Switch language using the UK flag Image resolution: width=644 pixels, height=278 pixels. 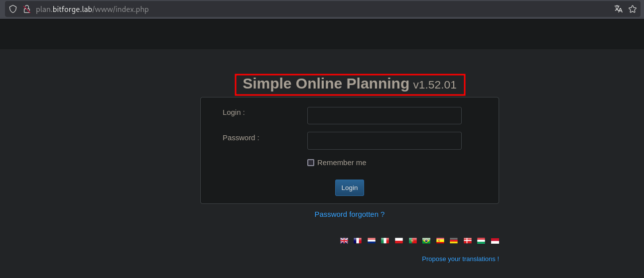tap(344, 241)
